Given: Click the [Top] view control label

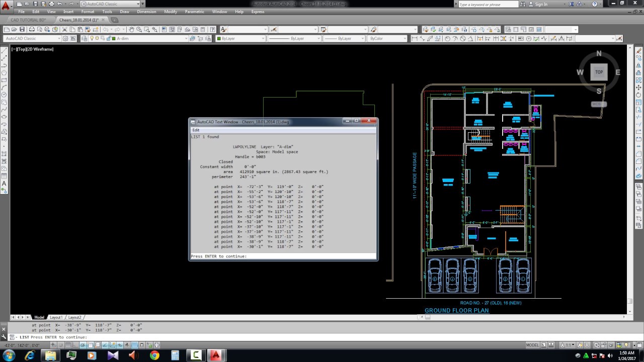Looking at the screenshot, I should click(21, 49).
